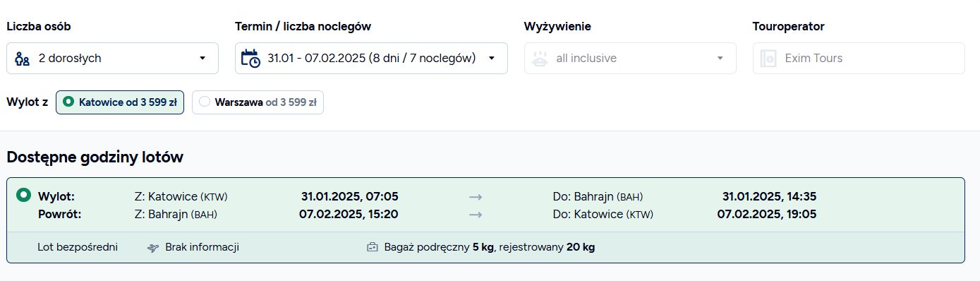Select Katowice od 3 599 zł departure
Viewport: 980px width, 281px height.
click(x=120, y=102)
